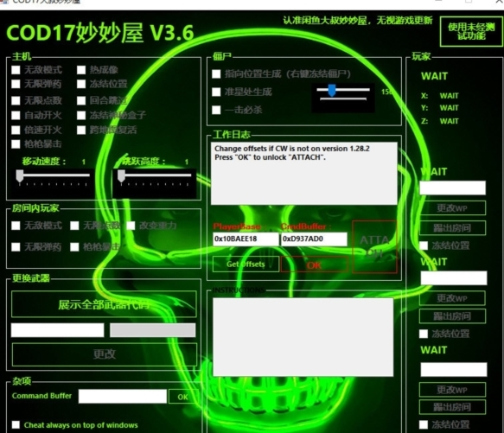This screenshot has height=433, width=504.
Task: Click the red ATTACH button
Action: pyautogui.click(x=374, y=247)
